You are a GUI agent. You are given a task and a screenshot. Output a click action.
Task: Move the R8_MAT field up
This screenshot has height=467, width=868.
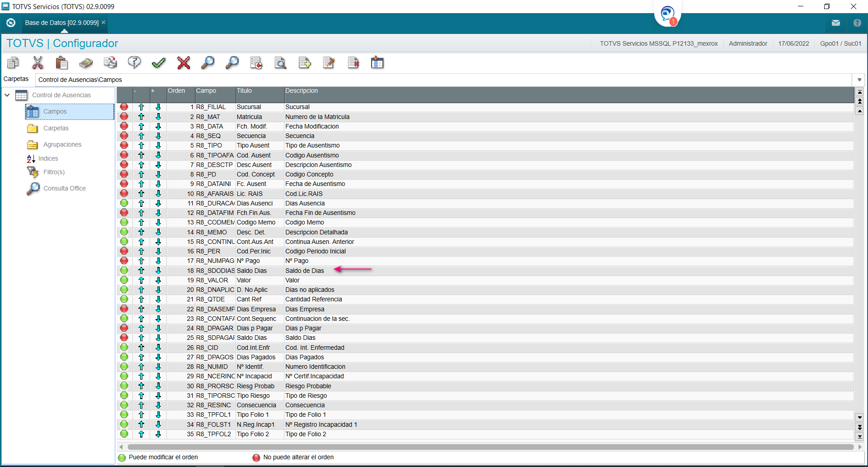[141, 117]
